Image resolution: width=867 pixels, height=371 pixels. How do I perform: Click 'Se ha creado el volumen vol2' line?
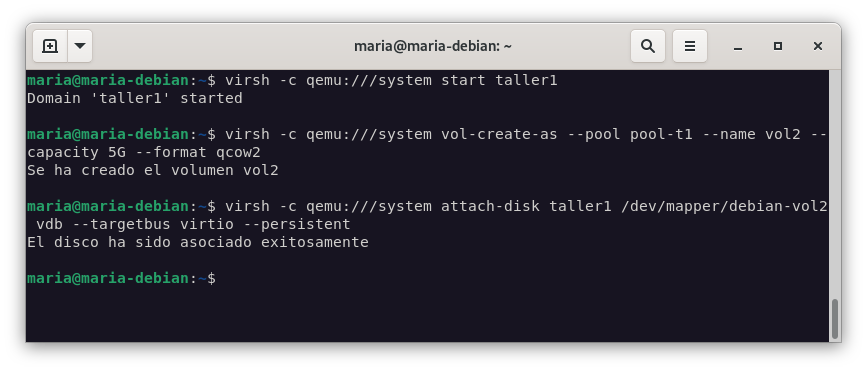click(x=153, y=170)
